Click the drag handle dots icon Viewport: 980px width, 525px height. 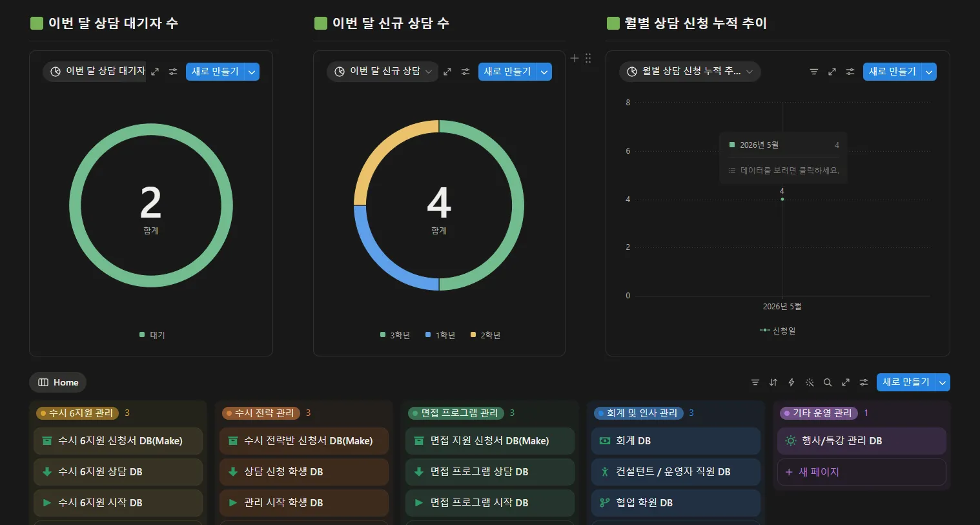[588, 58]
